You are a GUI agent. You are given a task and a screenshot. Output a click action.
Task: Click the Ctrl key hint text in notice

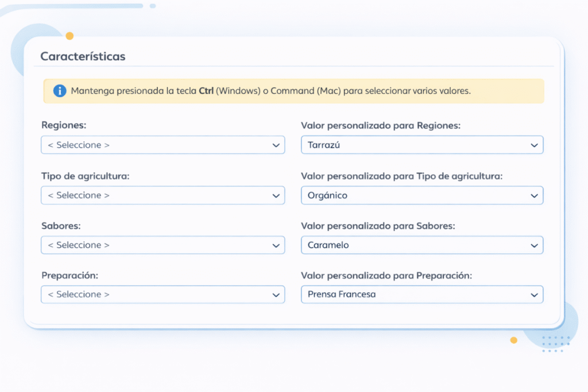tap(206, 91)
